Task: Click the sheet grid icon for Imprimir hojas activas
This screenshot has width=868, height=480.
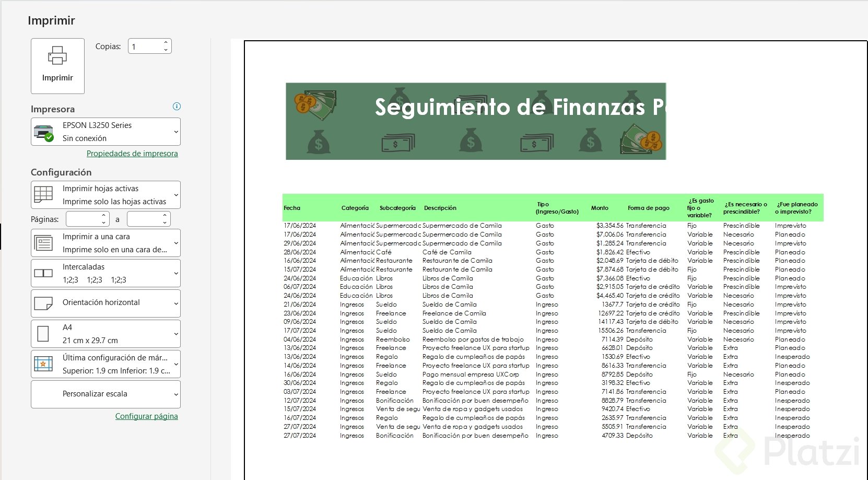Action: [43, 194]
